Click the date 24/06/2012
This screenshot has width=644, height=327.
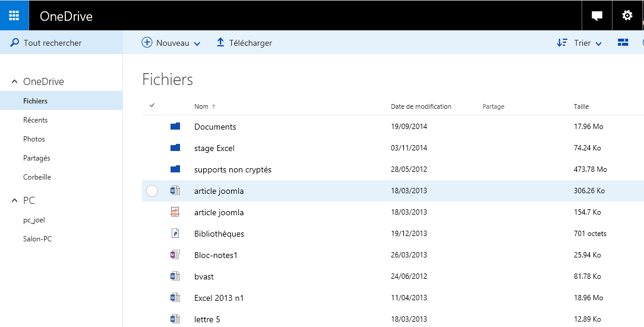tap(409, 276)
